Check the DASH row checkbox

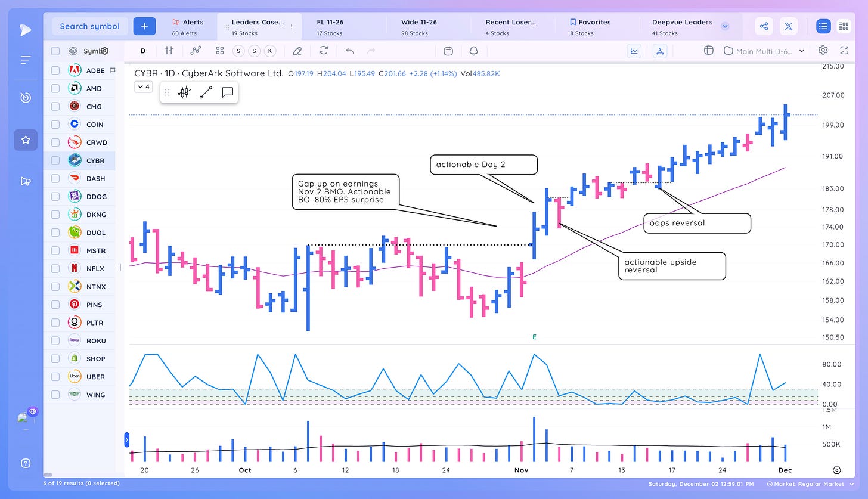coord(55,178)
